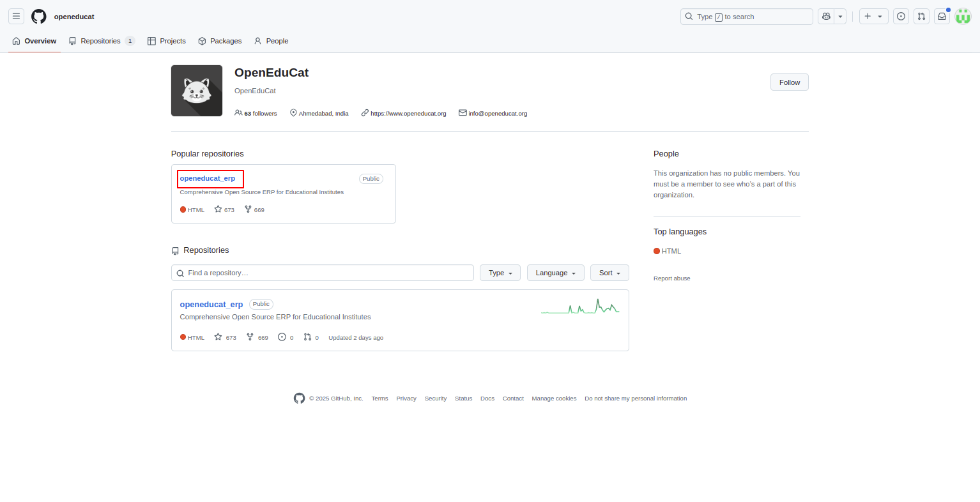Open the Contact footer link

click(x=513, y=399)
